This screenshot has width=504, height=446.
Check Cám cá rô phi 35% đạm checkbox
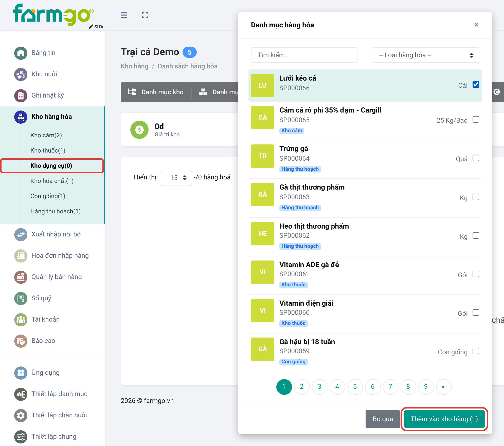pos(476,119)
